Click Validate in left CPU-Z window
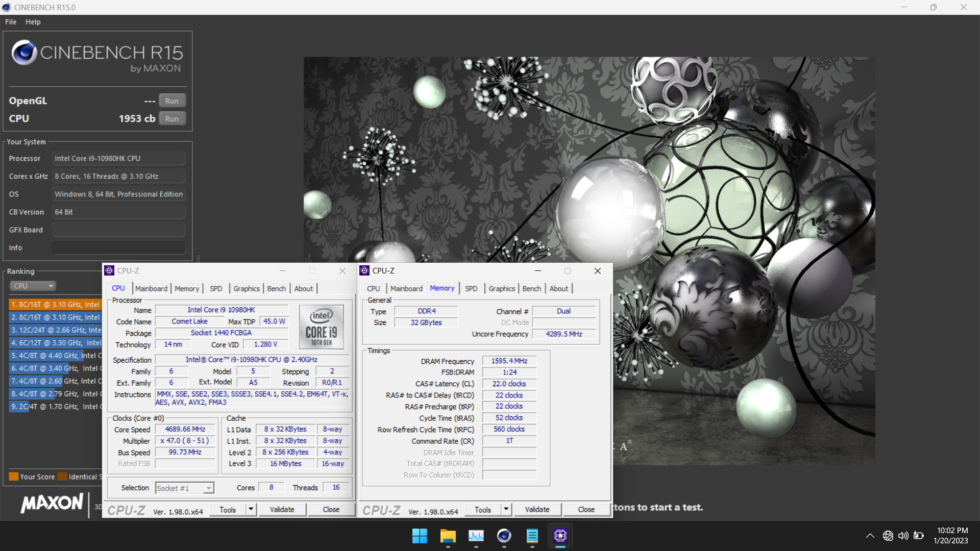 [x=282, y=509]
